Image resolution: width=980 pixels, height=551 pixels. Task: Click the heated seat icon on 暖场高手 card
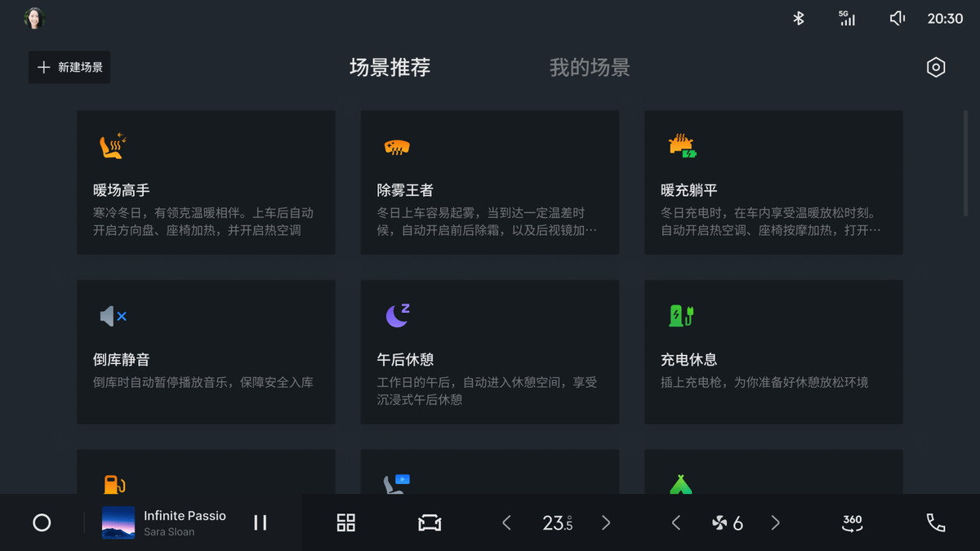[x=111, y=146]
